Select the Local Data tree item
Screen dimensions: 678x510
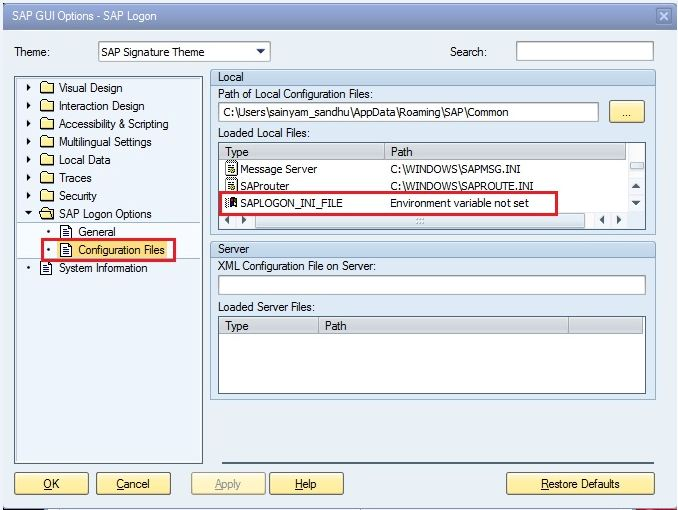[84, 160]
